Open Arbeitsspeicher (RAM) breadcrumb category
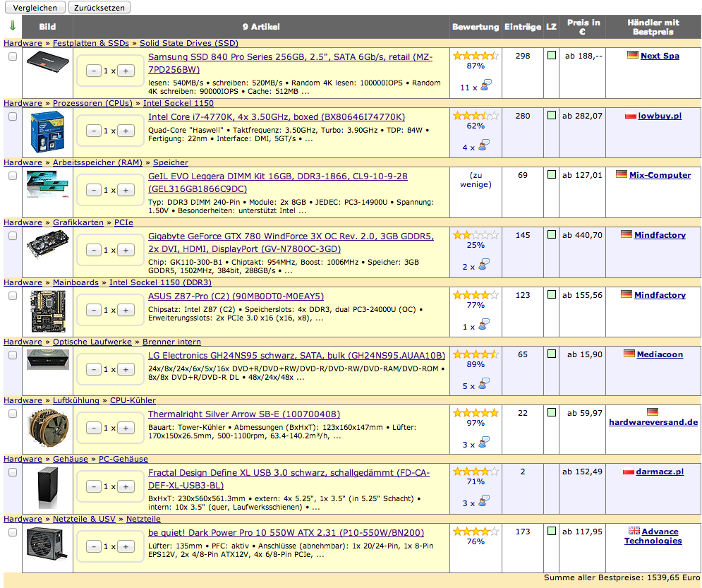The image size is (702, 588). pyautogui.click(x=97, y=162)
